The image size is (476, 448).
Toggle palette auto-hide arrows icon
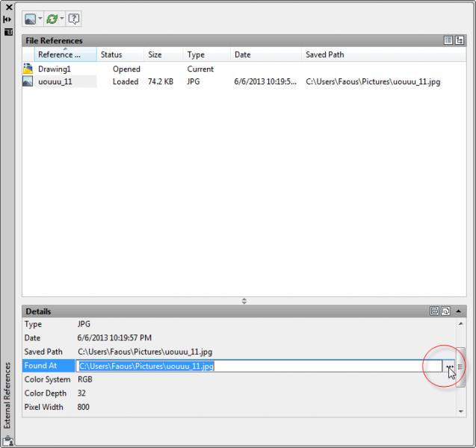point(7,19)
